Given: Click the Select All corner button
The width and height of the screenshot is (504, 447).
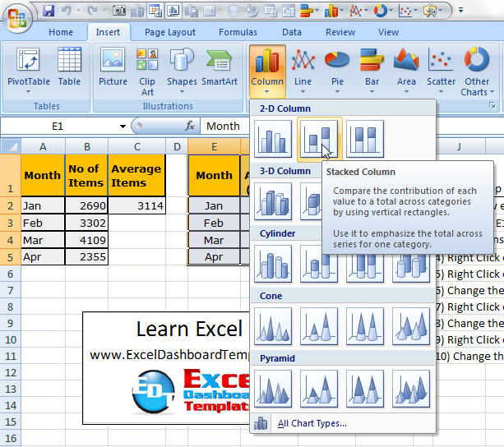Looking at the screenshot, I should (11, 146).
